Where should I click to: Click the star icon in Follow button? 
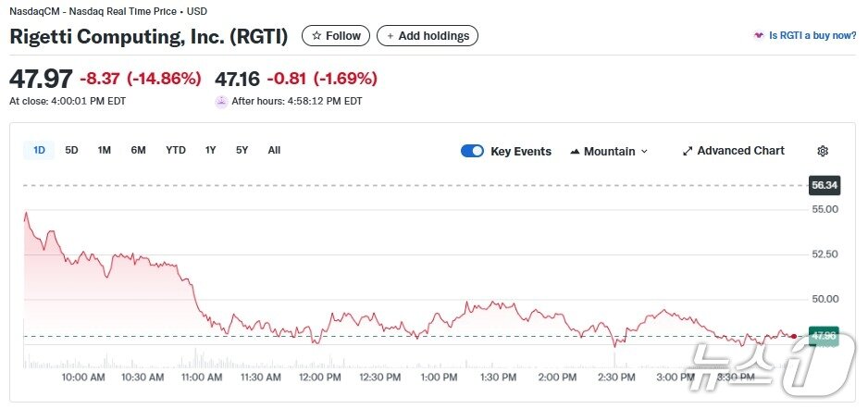316,36
